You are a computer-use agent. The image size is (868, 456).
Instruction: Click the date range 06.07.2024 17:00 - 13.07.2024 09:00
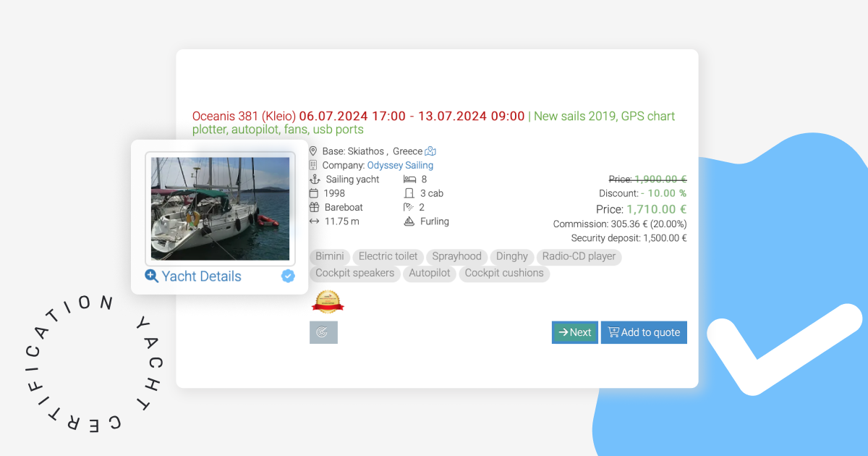pyautogui.click(x=412, y=116)
